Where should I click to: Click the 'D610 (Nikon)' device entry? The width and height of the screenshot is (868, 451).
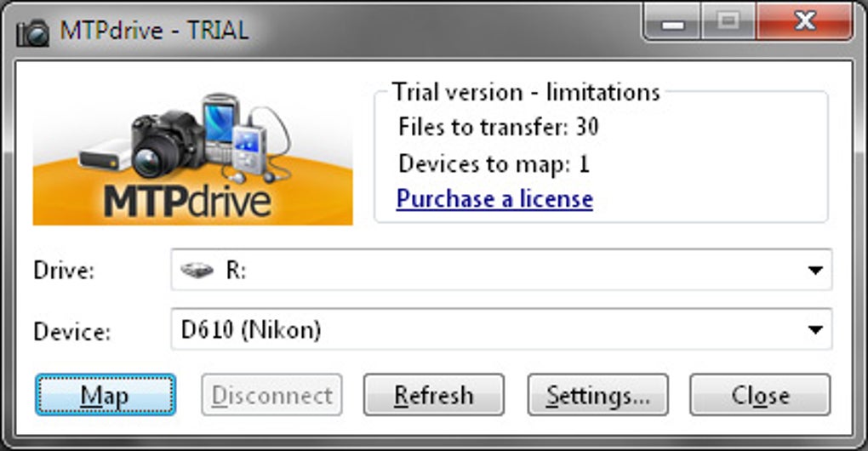click(251, 330)
